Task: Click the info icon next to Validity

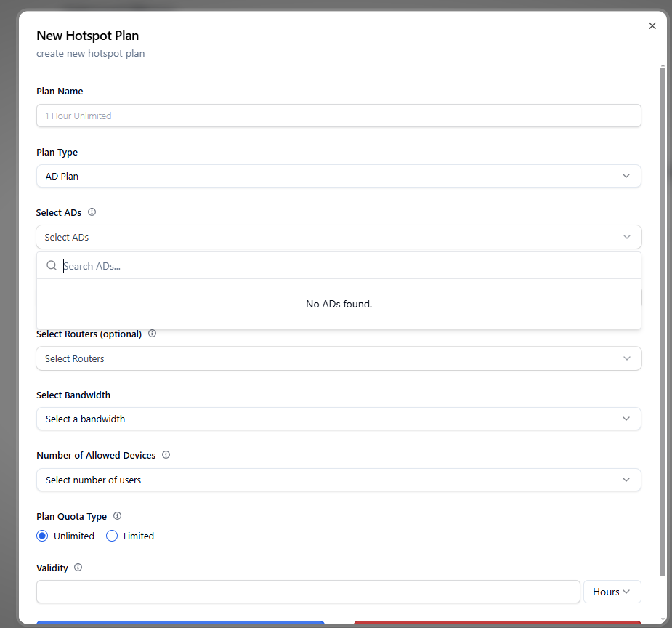Action: click(78, 568)
